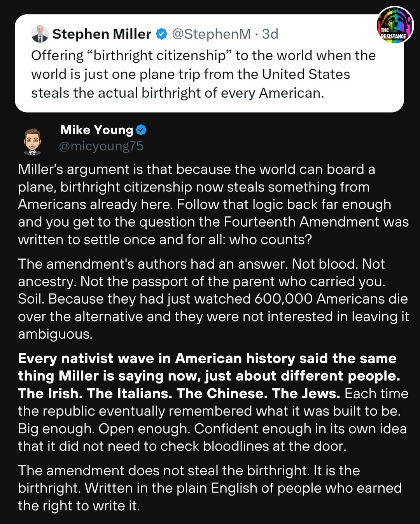
Task: Open the @micyoung75 handle
Action: [x=101, y=146]
